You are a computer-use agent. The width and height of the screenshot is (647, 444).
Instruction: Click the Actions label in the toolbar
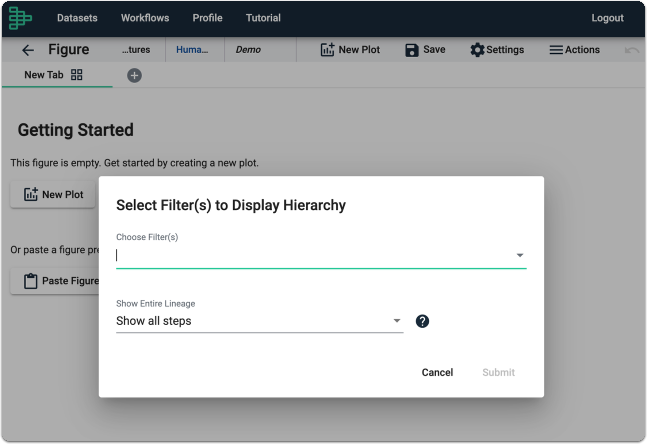[x=582, y=50]
